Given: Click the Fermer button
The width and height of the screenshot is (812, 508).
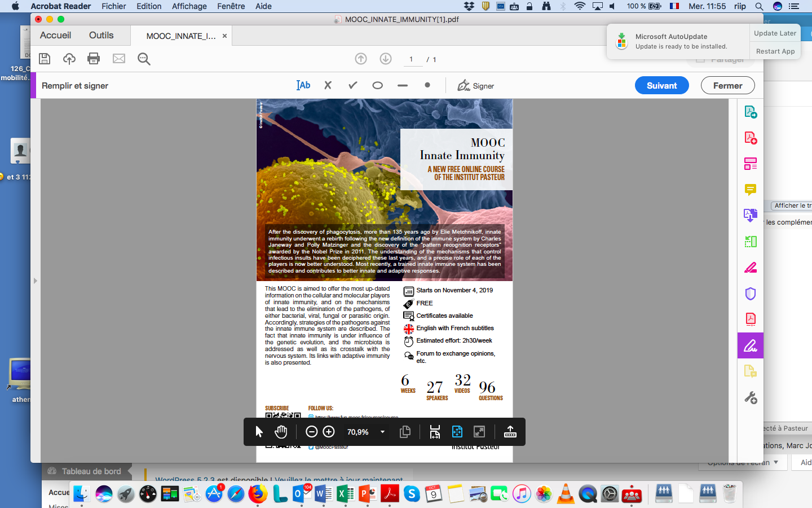Looking at the screenshot, I should (728, 86).
